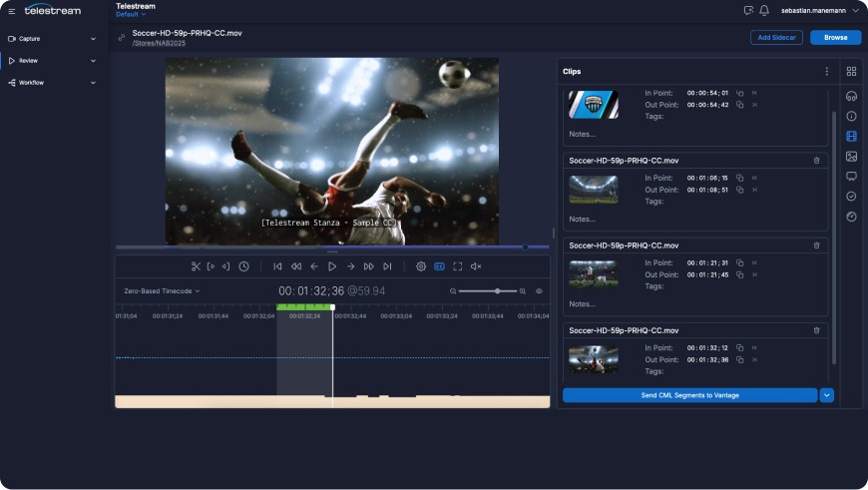
Task: Open the notifications bell
Action: (x=764, y=10)
